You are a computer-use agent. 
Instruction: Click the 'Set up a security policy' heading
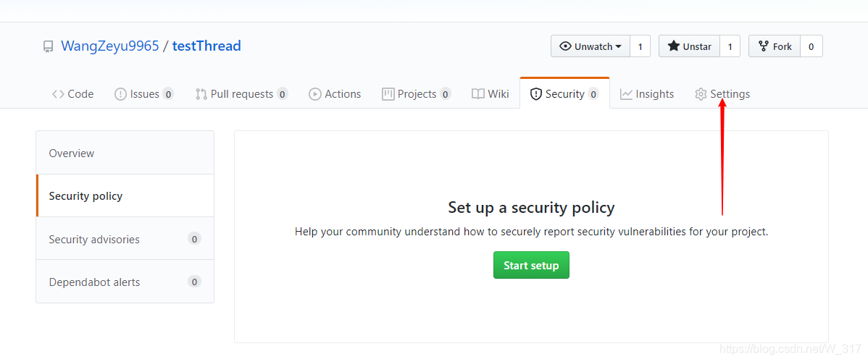coord(531,208)
